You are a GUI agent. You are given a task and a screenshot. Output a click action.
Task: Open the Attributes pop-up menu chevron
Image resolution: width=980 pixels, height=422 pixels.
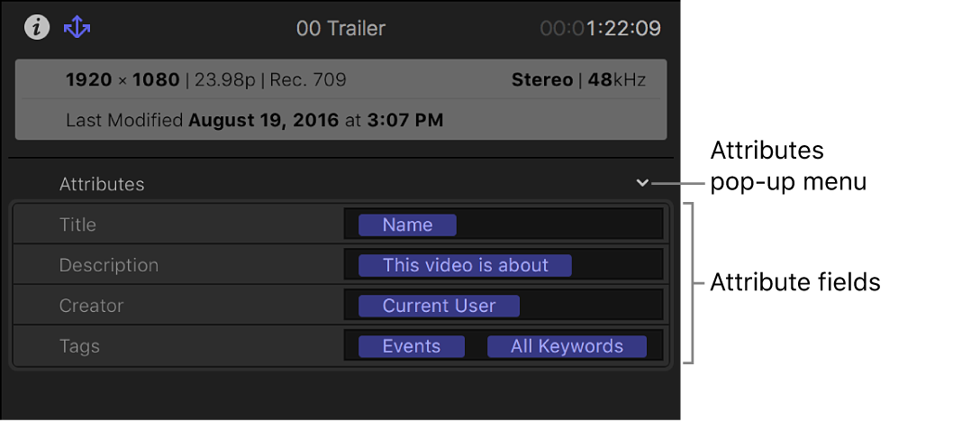coord(642,183)
